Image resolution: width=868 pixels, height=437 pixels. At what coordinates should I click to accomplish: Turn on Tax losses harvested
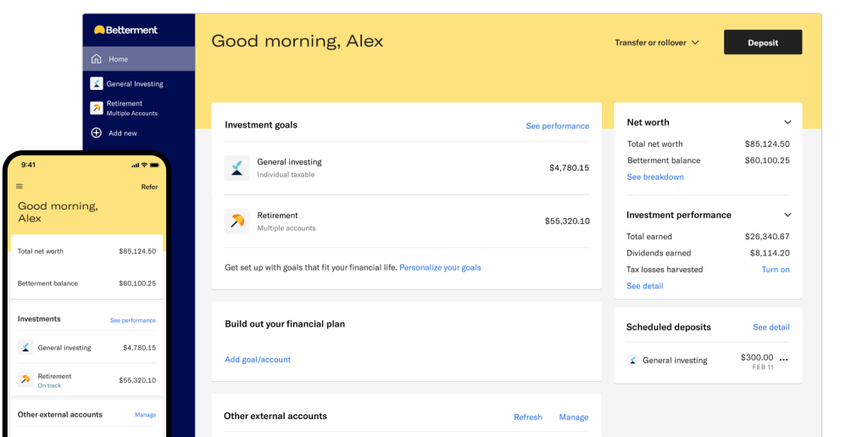point(775,270)
